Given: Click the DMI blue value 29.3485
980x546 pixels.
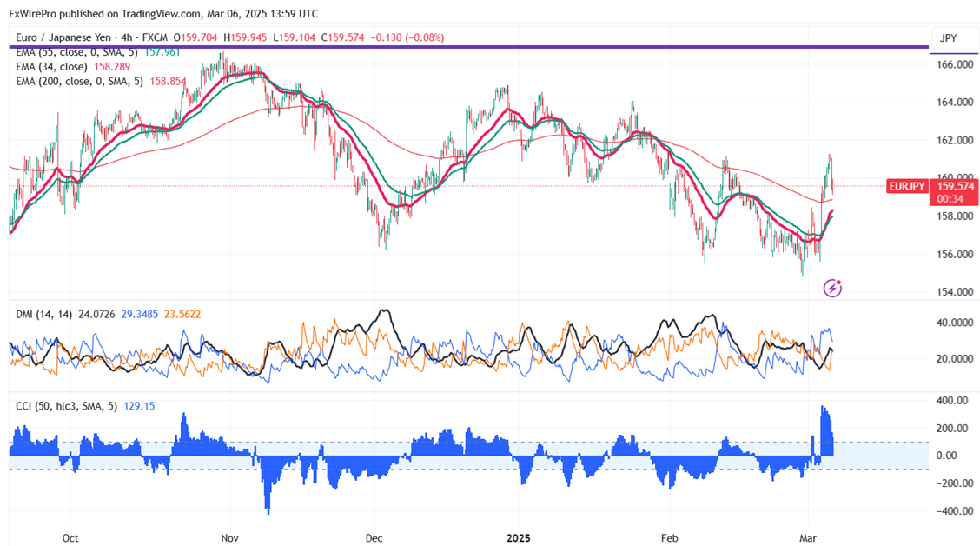Looking at the screenshot, I should (x=139, y=314).
